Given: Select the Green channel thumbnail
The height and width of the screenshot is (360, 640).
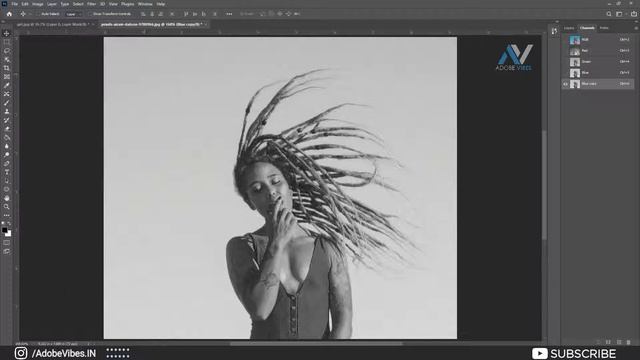Looking at the screenshot, I should 575,62.
